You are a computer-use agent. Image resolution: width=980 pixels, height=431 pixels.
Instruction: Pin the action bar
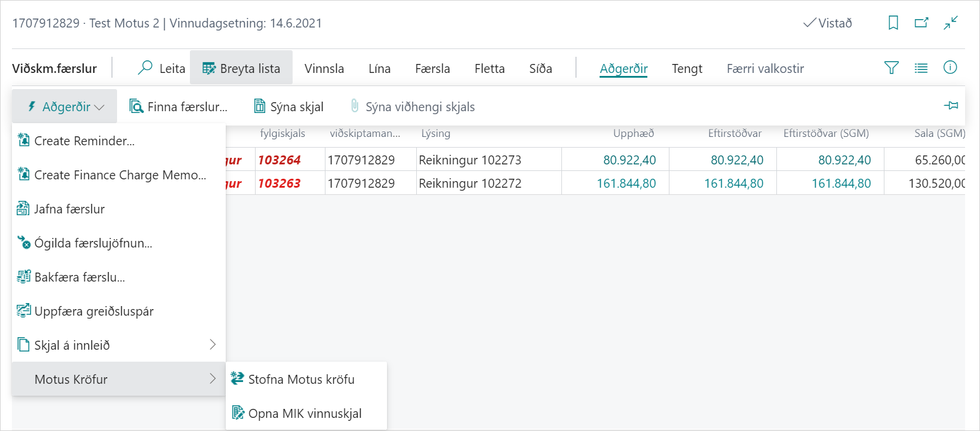[951, 106]
